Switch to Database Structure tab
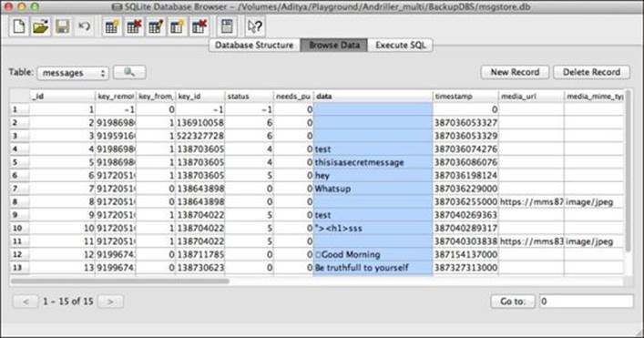The width and height of the screenshot is (644, 338). click(254, 46)
